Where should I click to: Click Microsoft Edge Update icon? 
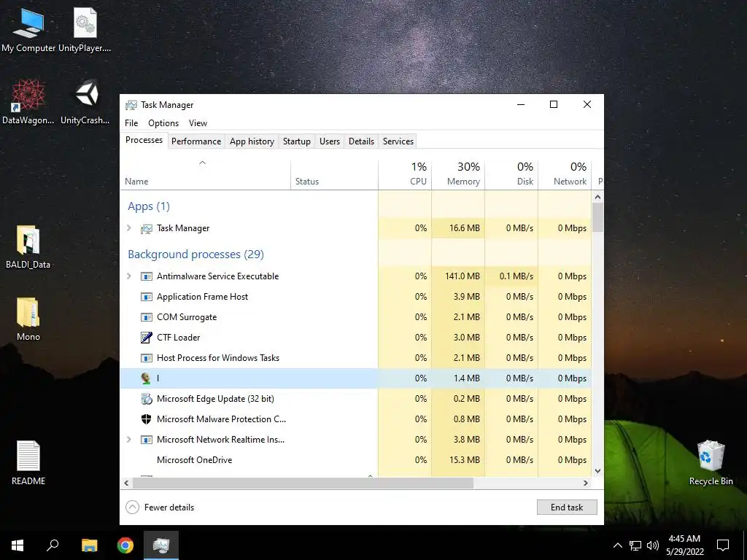coord(146,399)
